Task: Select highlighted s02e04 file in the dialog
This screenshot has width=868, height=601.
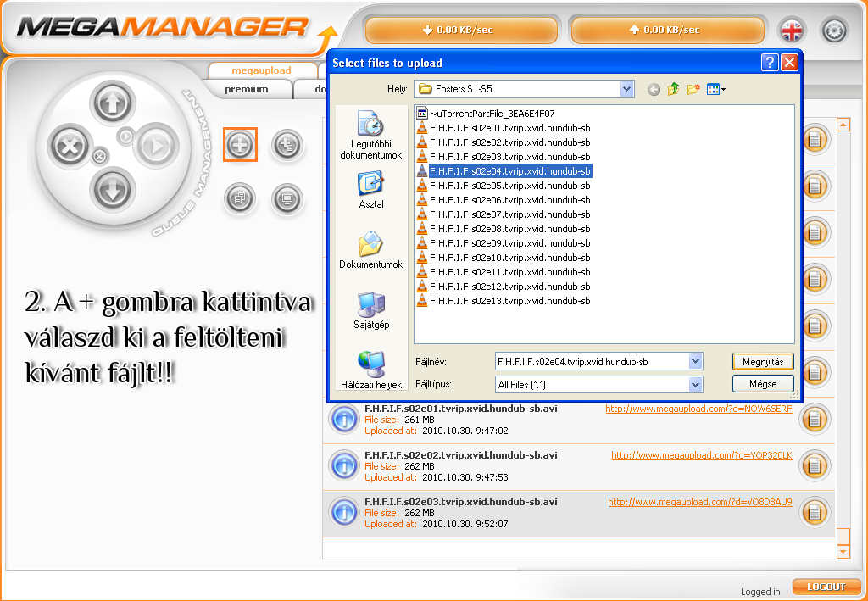Action: pyautogui.click(x=504, y=171)
